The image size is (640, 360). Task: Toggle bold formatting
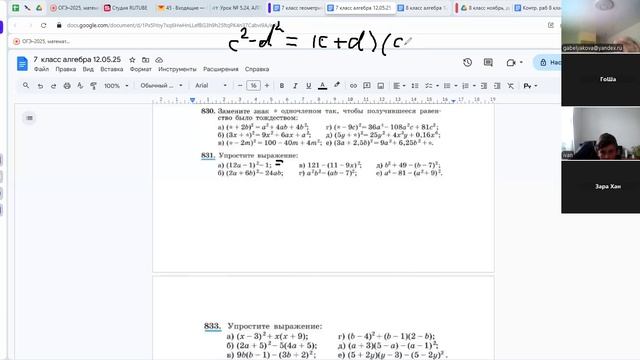pyautogui.click(x=281, y=86)
